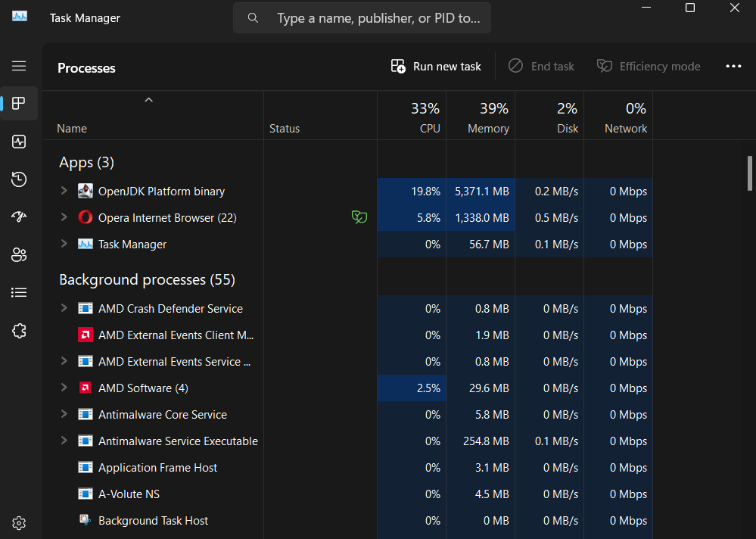
Task: Open the Services page in the sidebar
Action: [x=19, y=331]
